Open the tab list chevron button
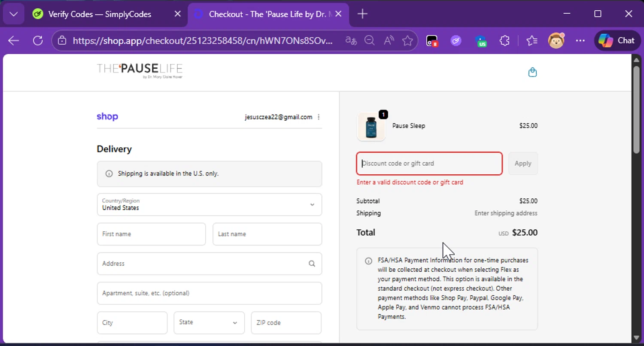This screenshot has width=644, height=346. (13, 14)
